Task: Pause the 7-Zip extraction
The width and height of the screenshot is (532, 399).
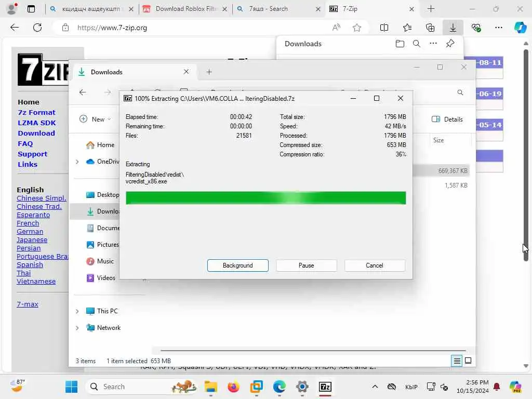Action: click(306, 265)
